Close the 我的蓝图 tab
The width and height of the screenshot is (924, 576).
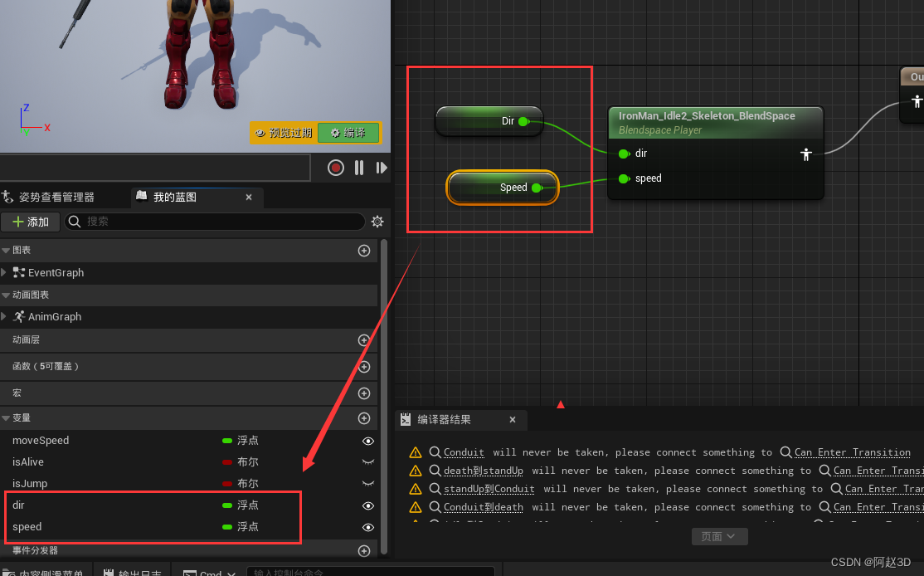[x=249, y=197]
